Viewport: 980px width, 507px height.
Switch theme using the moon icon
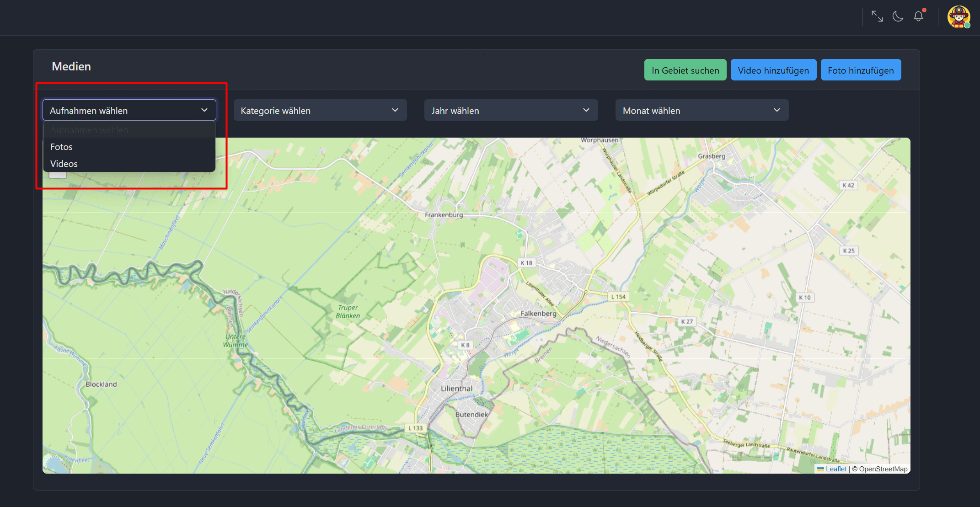898,16
